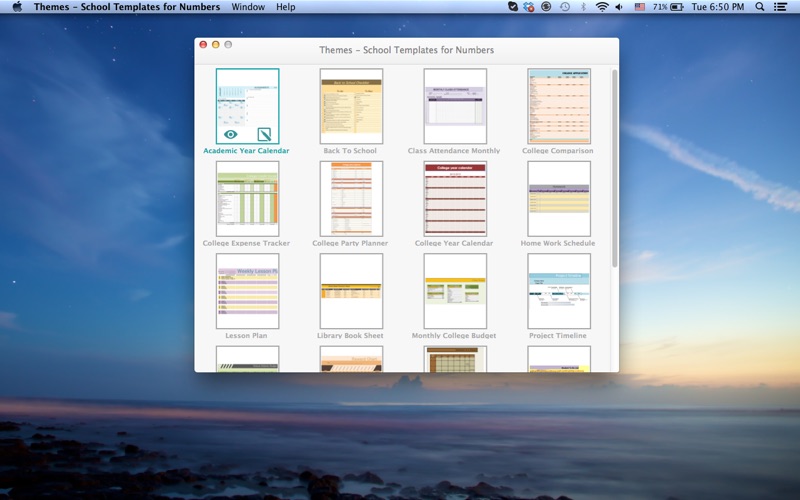Click the 'College Year Calendar' label
The image size is (800, 500).
coord(454,243)
